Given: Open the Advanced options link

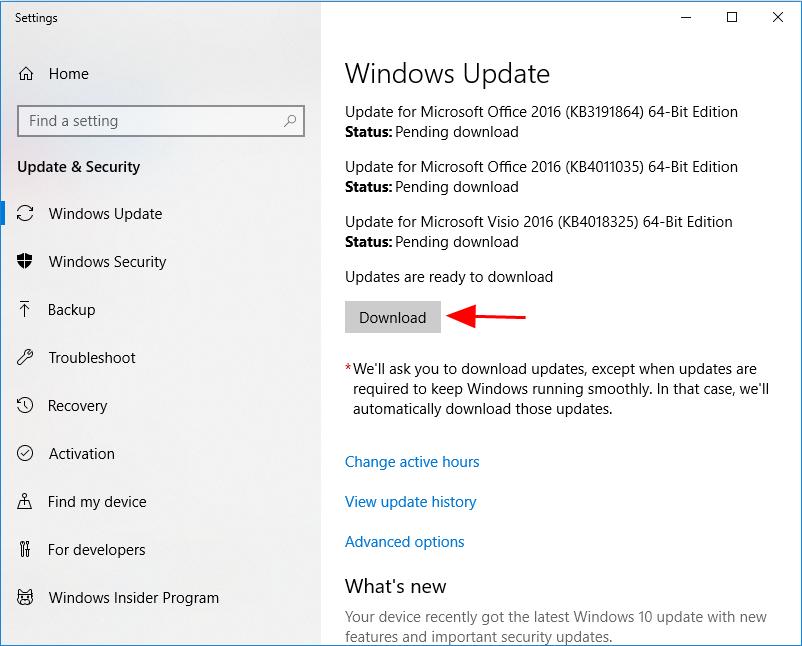Looking at the screenshot, I should [x=405, y=542].
